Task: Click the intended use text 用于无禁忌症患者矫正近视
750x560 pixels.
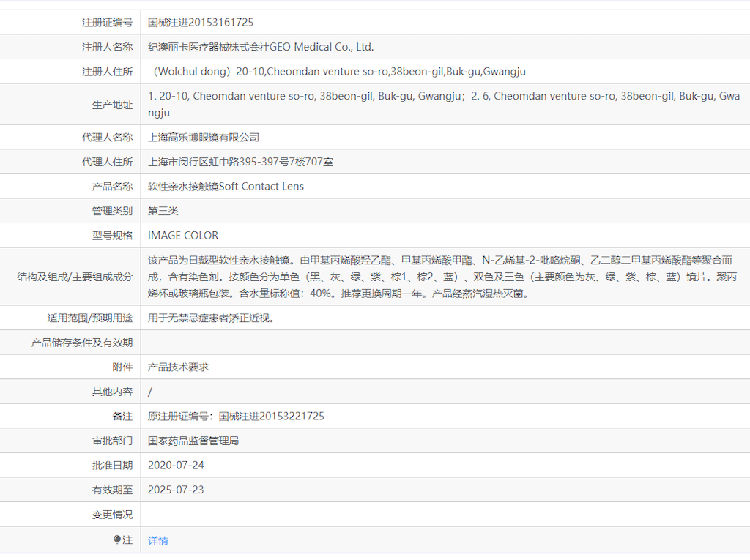Action: 212,318
